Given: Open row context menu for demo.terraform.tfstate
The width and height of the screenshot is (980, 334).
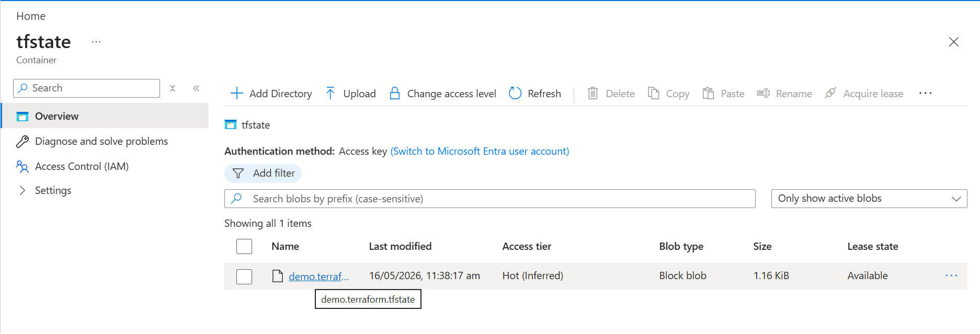Looking at the screenshot, I should pyautogui.click(x=951, y=275).
